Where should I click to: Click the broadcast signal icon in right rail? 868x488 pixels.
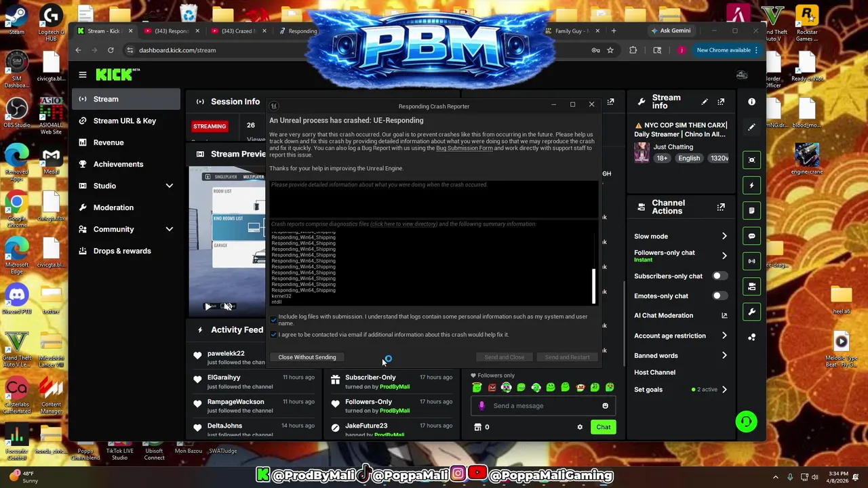(751, 261)
